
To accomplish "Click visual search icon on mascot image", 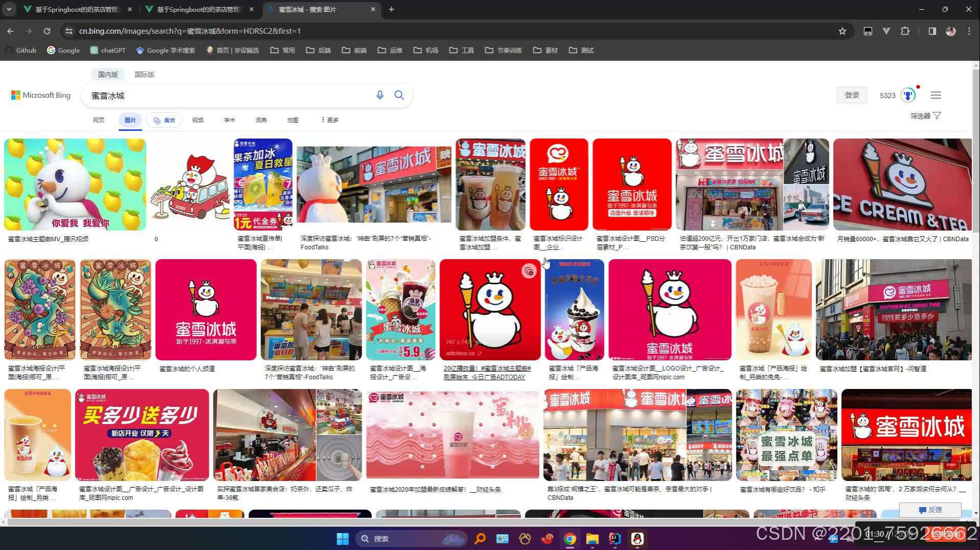I will tap(528, 271).
